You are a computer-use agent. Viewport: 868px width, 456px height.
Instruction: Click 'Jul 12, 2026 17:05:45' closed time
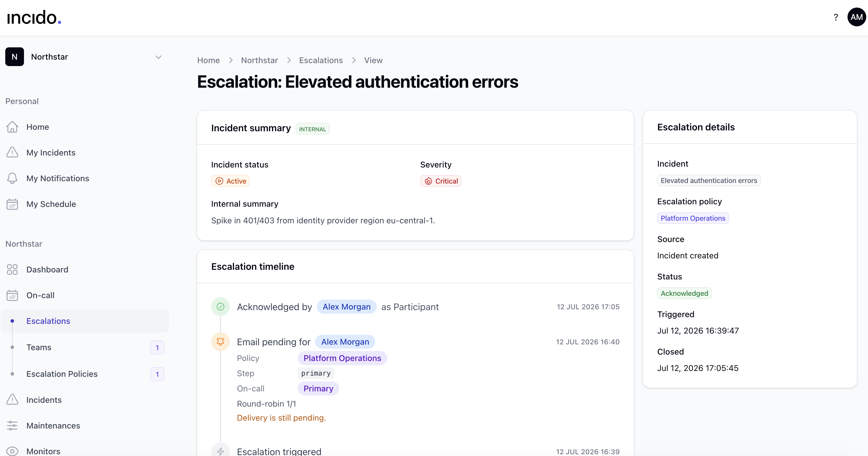(697, 368)
